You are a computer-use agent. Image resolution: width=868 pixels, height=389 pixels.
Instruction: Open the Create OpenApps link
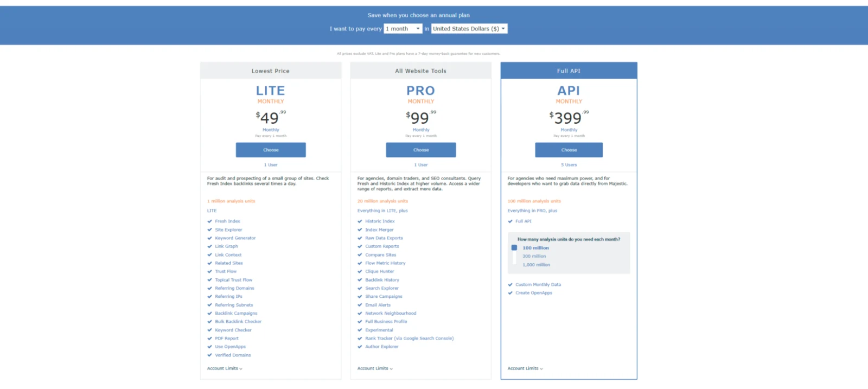[x=534, y=293]
